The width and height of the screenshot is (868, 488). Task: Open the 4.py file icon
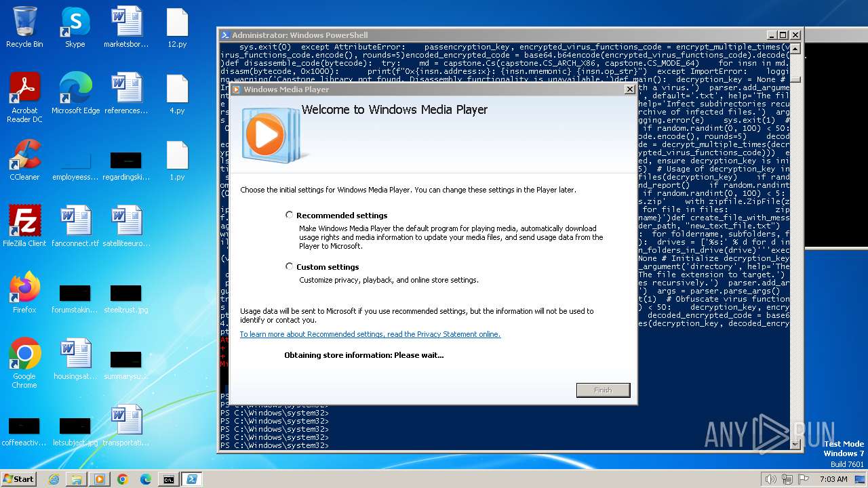click(177, 94)
